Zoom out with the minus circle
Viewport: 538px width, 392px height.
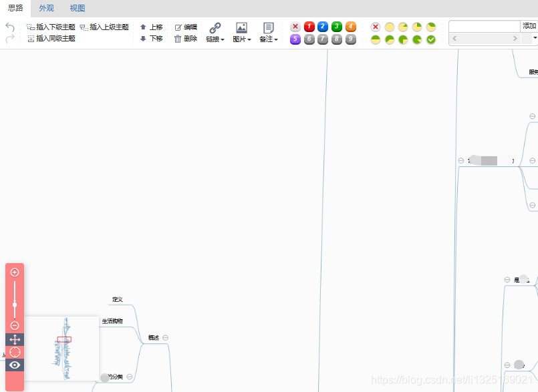click(15, 325)
